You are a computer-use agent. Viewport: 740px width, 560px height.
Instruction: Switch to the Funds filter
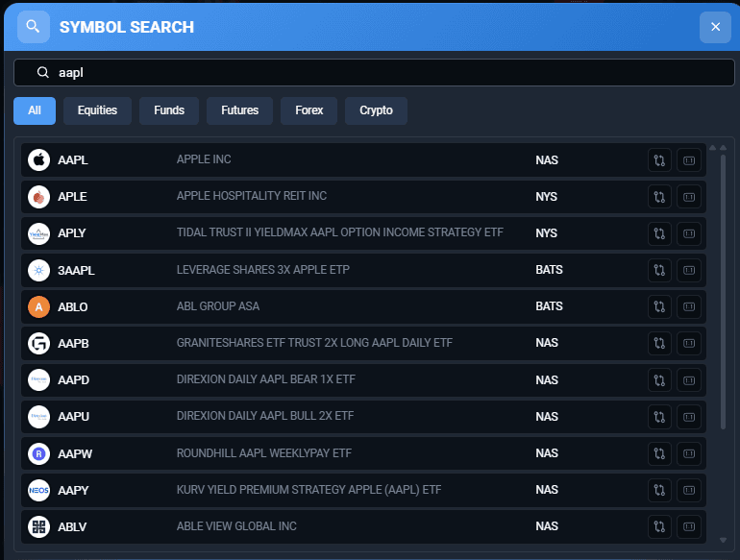169,110
